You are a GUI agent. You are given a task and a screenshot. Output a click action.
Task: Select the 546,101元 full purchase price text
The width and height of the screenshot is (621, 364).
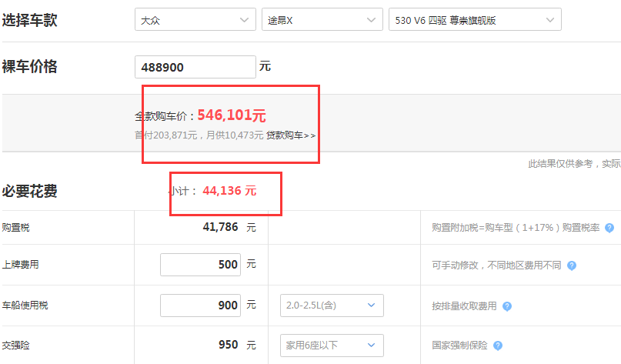(232, 115)
